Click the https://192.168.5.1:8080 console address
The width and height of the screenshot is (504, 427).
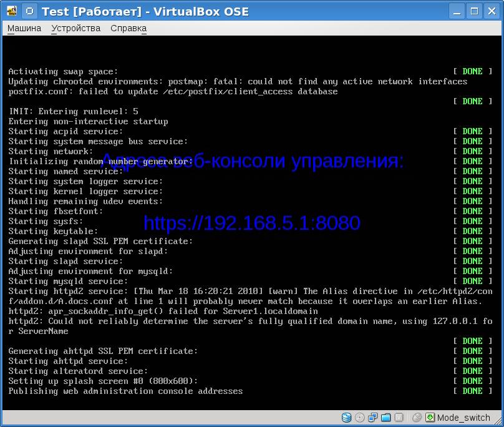click(x=251, y=223)
